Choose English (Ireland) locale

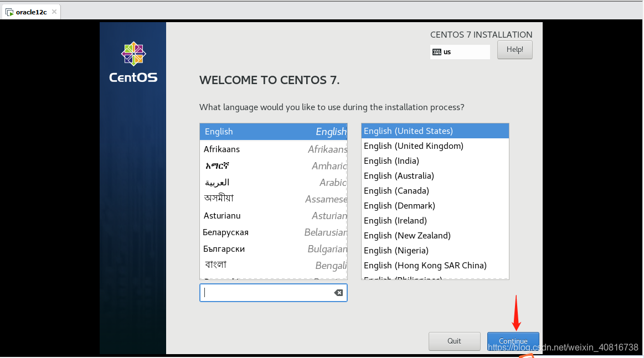pyautogui.click(x=435, y=221)
